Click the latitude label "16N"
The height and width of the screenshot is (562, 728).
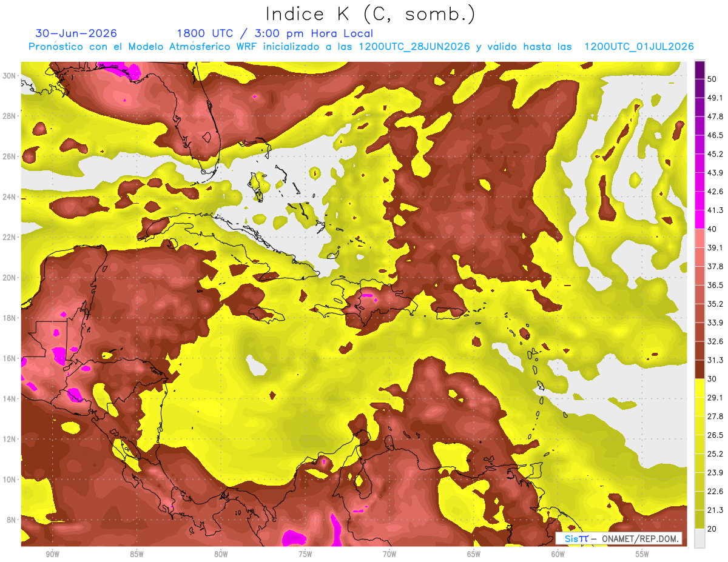[x=9, y=358]
